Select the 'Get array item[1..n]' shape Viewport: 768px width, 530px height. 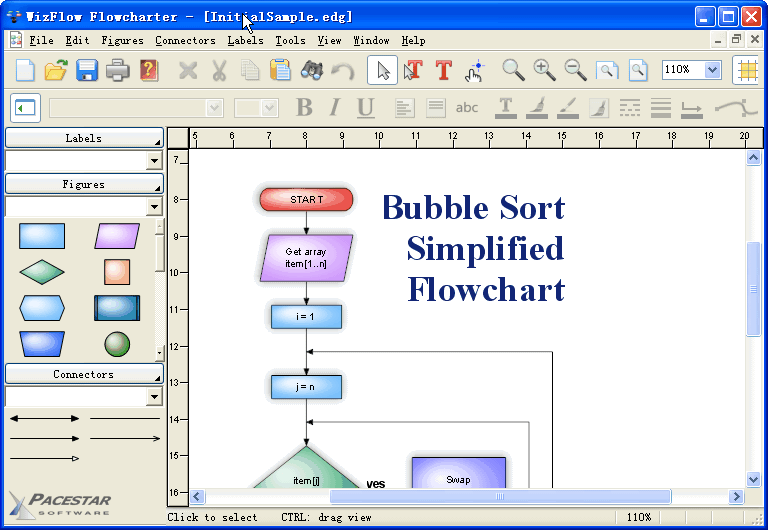306,258
